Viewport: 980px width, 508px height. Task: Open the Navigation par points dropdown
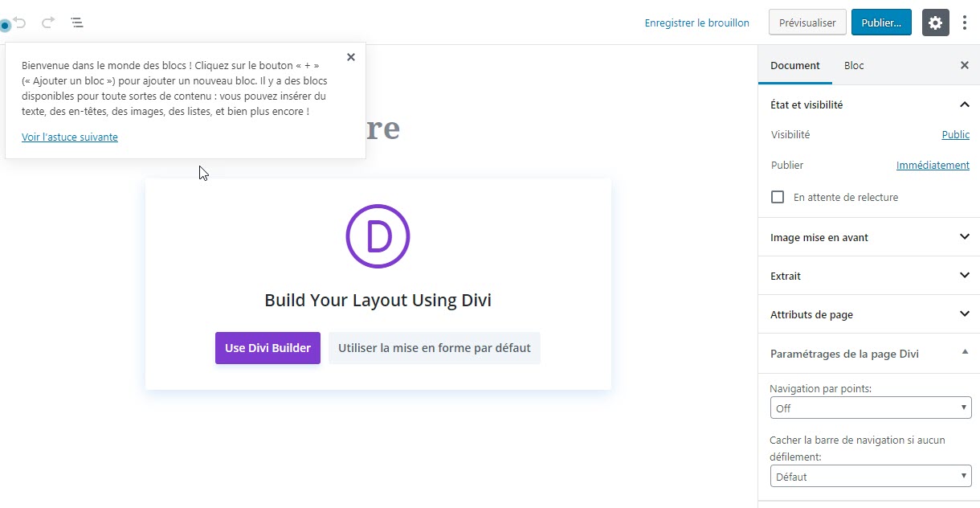(x=870, y=408)
